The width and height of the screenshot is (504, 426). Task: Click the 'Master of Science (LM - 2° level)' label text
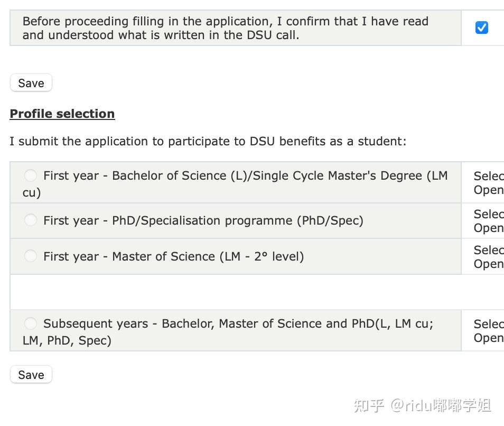tap(208, 256)
